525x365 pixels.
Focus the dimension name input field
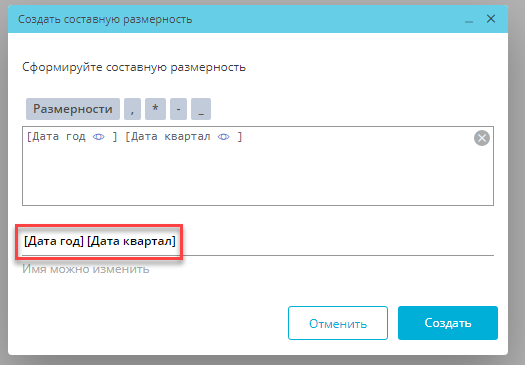[258, 241]
